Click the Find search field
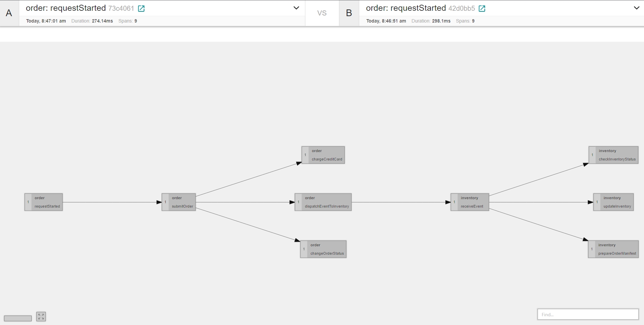Screen dimensions: 644x325 588,315
